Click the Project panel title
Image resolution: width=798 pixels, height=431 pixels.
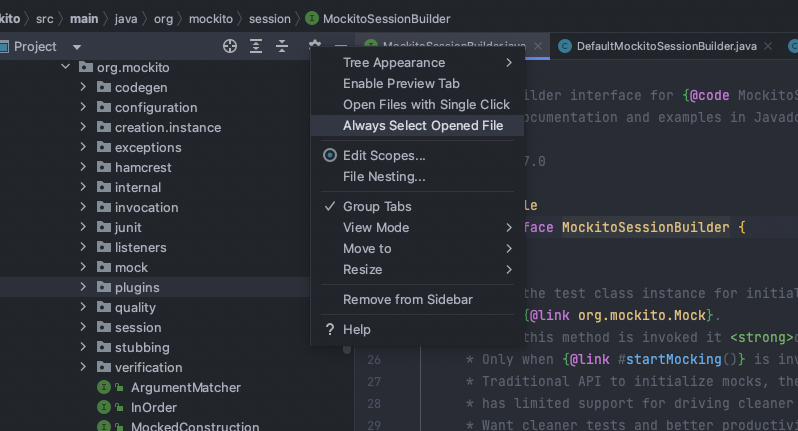[x=35, y=47]
